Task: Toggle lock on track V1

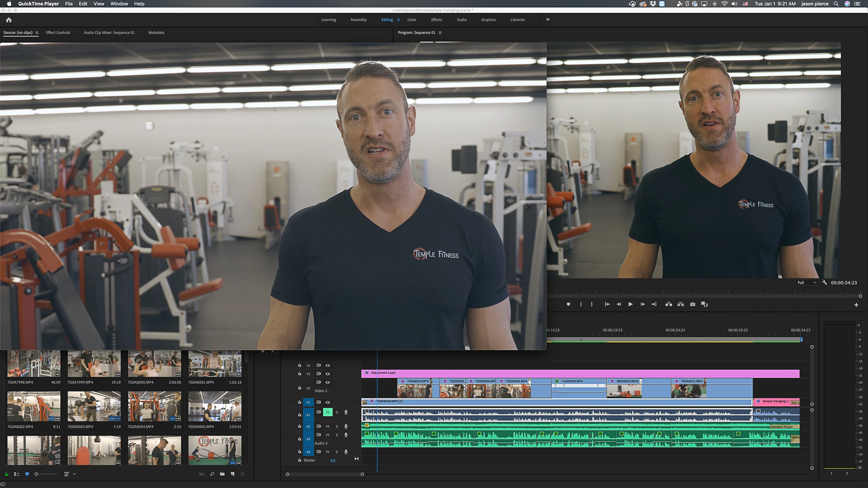Action: pyautogui.click(x=299, y=402)
